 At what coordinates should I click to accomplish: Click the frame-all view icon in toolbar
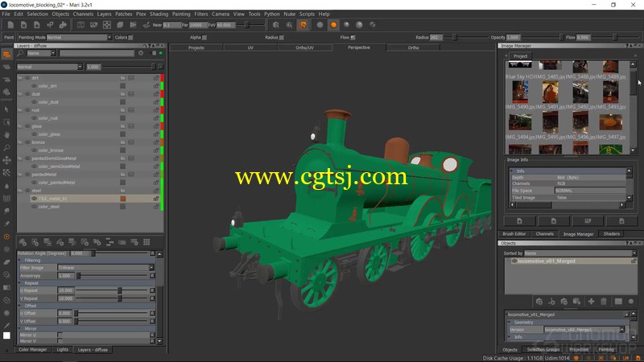(107, 25)
